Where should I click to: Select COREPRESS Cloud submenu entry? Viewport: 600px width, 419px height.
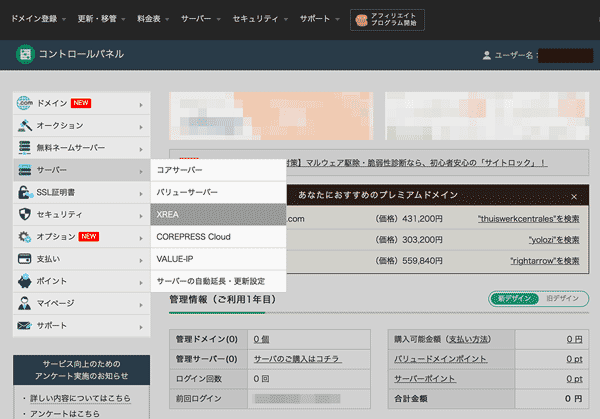pos(218,236)
